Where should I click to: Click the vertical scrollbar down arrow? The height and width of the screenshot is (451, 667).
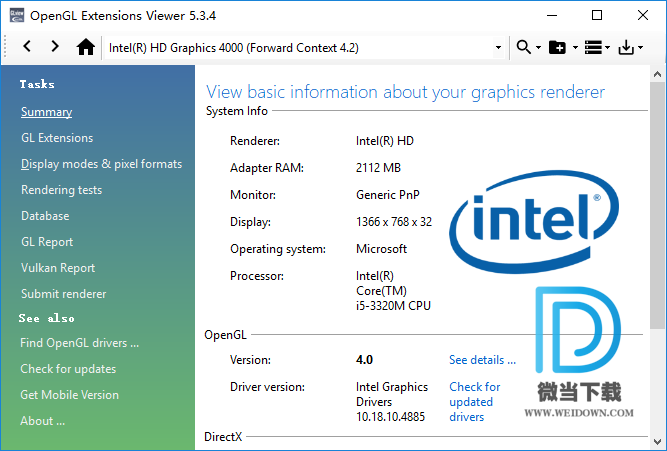(657, 441)
